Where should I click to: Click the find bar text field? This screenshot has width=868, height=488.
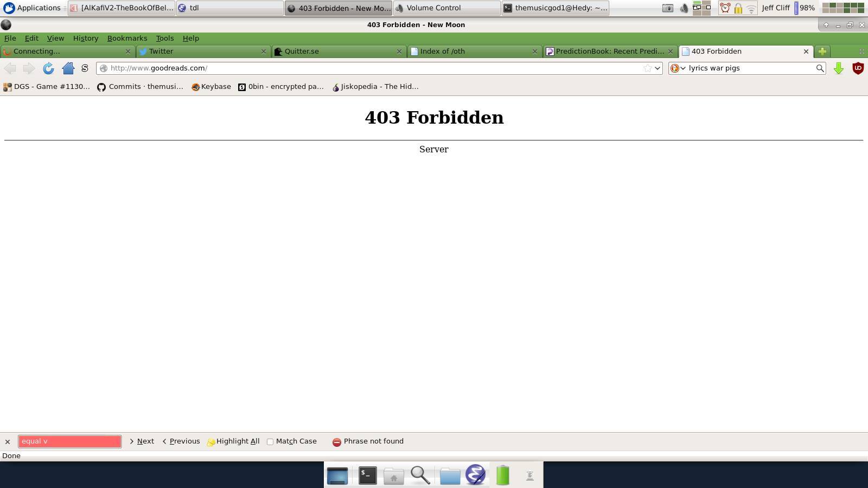pyautogui.click(x=70, y=441)
